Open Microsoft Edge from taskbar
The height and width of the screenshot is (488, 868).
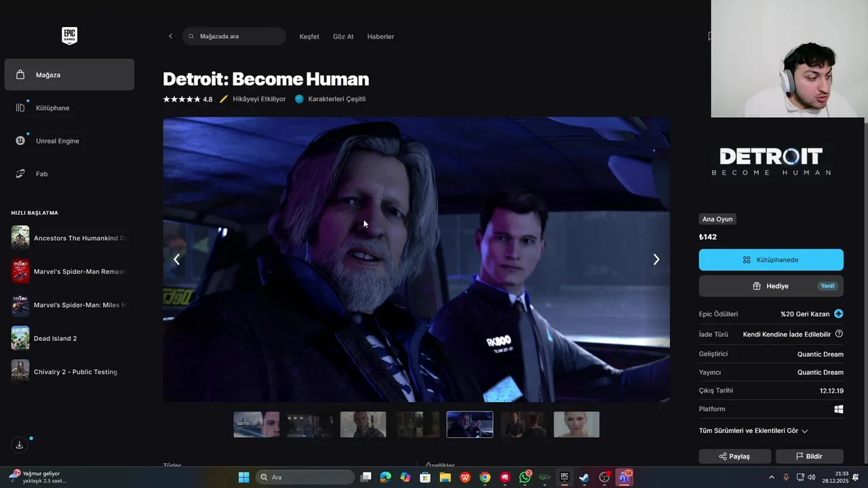point(386,477)
